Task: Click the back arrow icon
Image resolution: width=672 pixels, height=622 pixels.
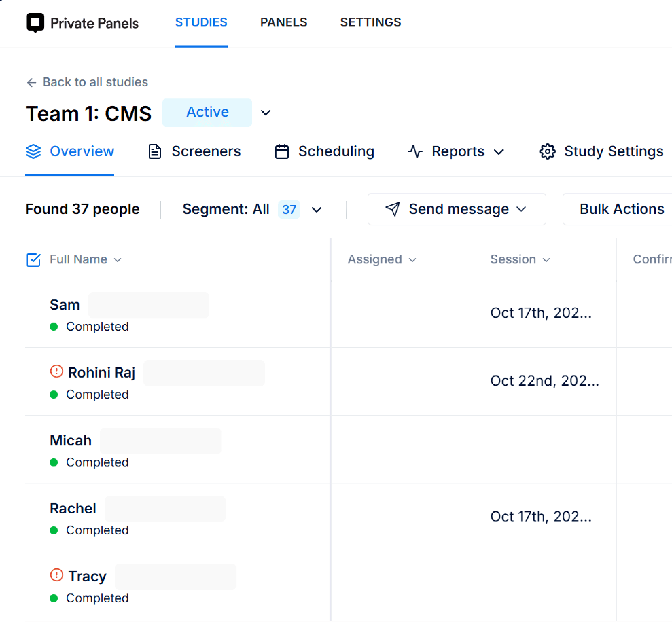Action: click(31, 83)
